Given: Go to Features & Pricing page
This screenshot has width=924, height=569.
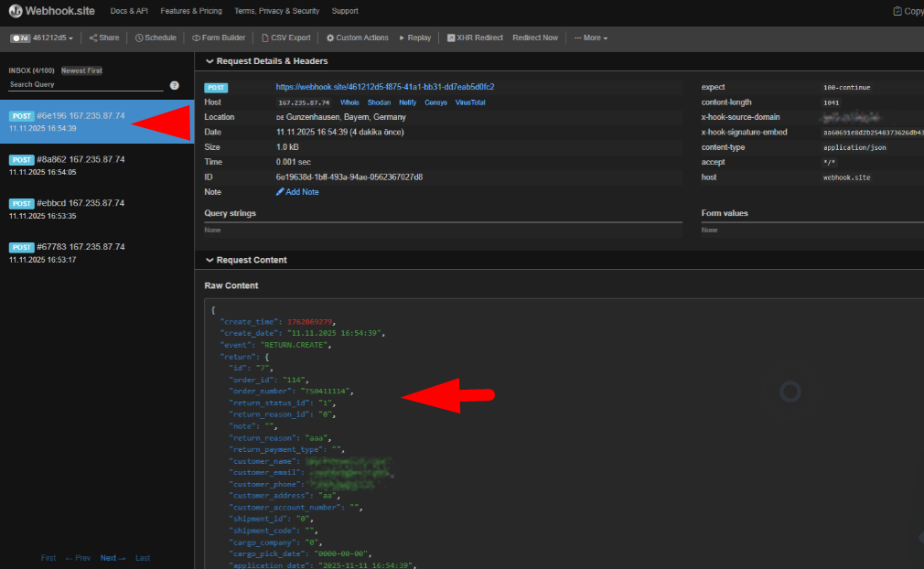Looking at the screenshot, I should (x=191, y=11).
